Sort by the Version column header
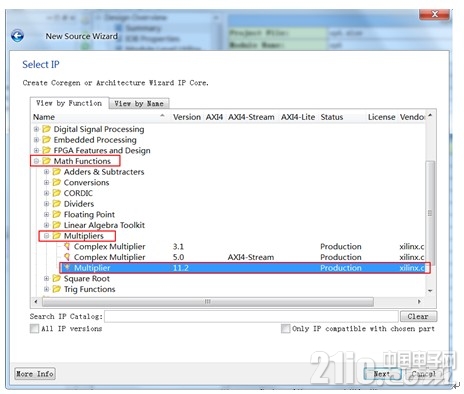The width and height of the screenshot is (464, 394). pyautogui.click(x=187, y=117)
